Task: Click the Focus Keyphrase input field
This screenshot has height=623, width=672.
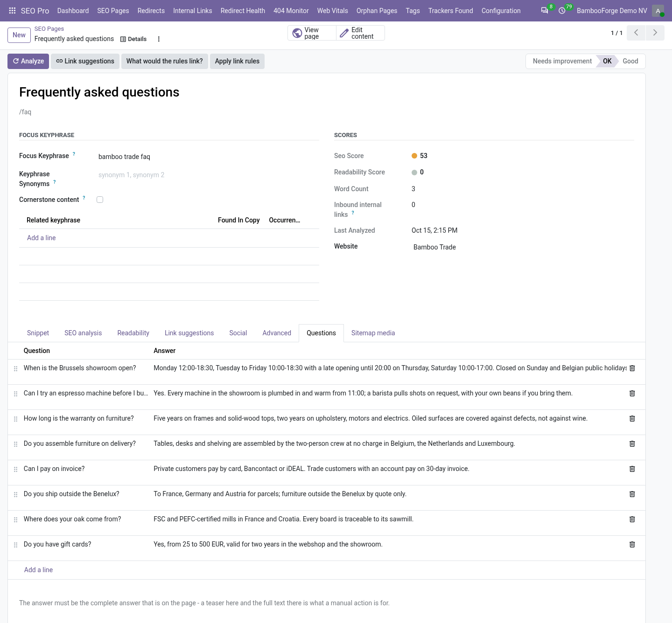Action: (208, 157)
